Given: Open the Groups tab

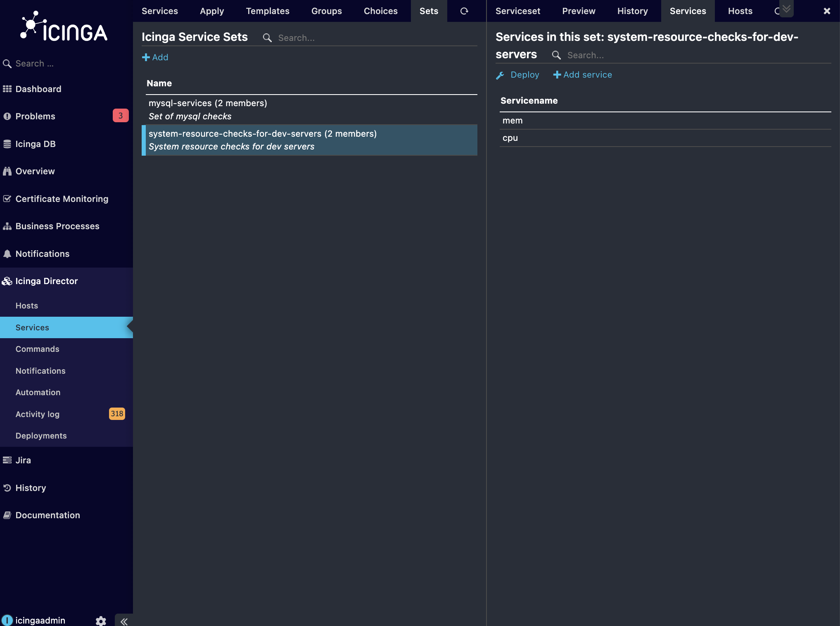Looking at the screenshot, I should 327,11.
